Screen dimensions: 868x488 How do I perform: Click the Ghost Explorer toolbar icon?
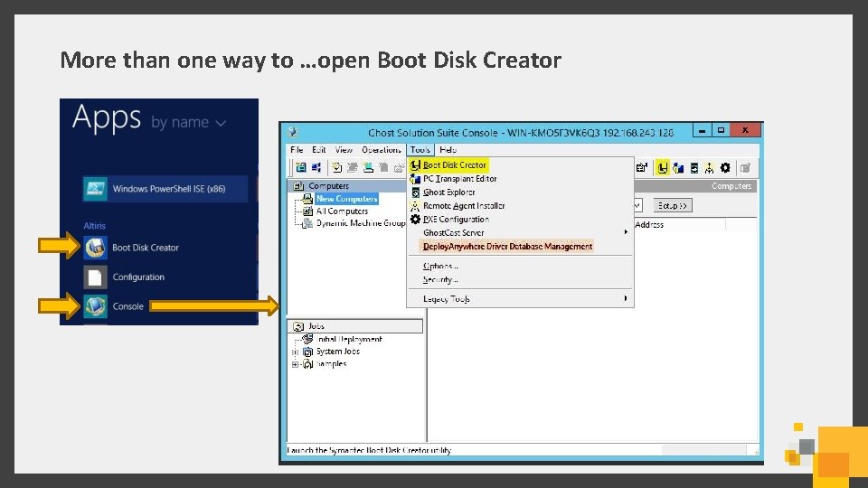tap(693, 168)
